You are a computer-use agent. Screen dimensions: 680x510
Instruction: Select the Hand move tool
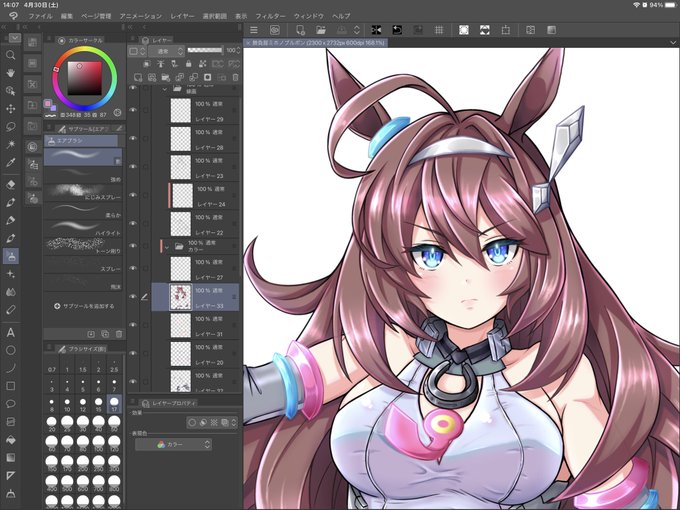[x=11, y=73]
